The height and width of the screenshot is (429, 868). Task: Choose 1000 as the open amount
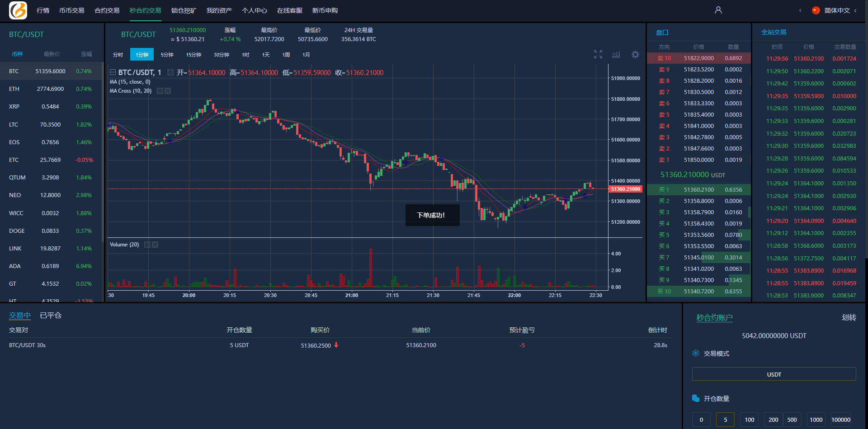point(816,420)
